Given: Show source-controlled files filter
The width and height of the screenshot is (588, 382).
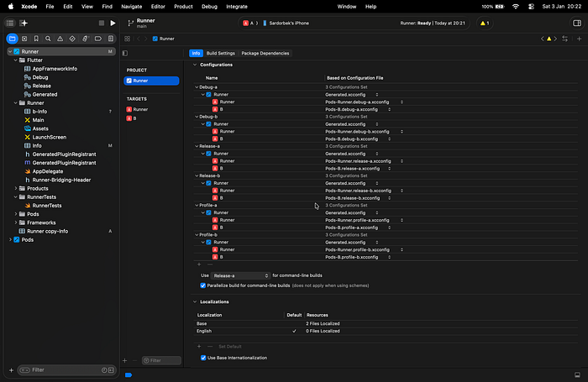Looking at the screenshot, I should click(x=111, y=370).
